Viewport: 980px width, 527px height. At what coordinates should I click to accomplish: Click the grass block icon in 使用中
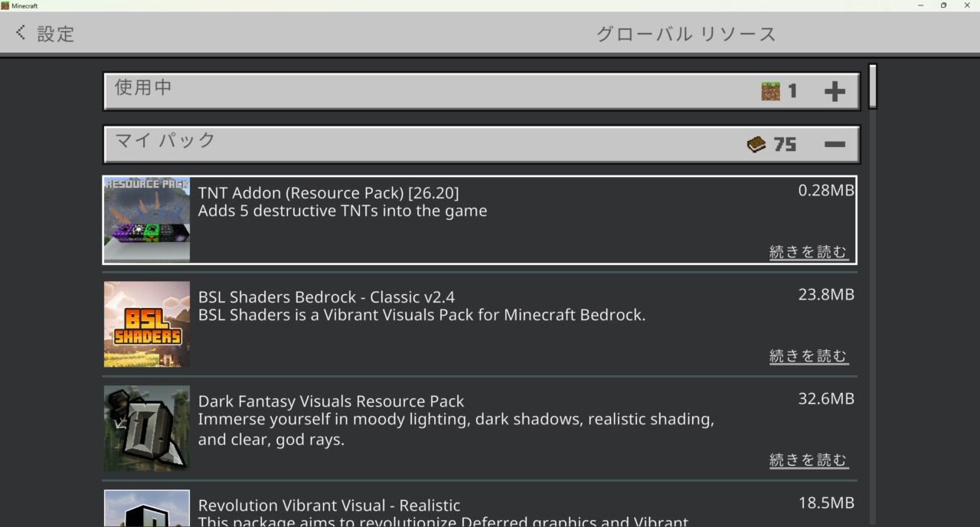coord(770,92)
